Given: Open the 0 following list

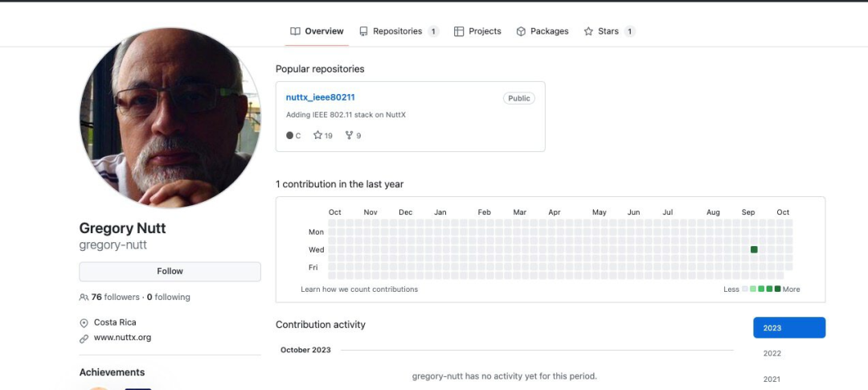Looking at the screenshot, I should (x=169, y=297).
